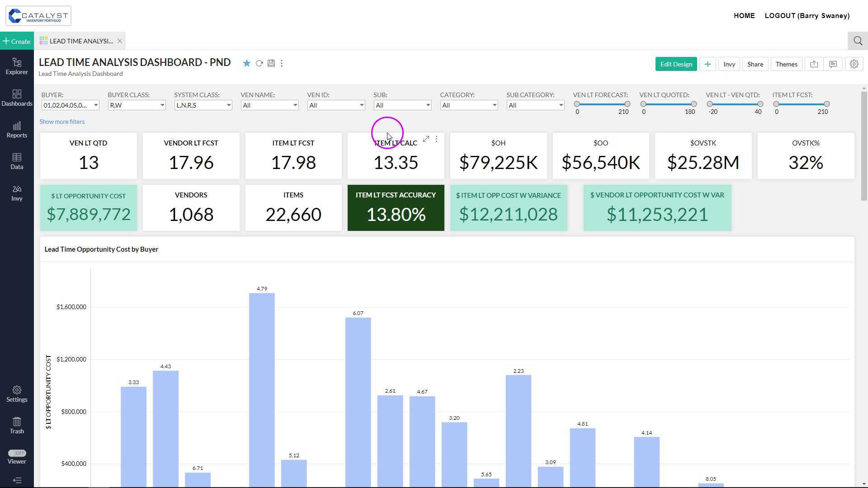The height and width of the screenshot is (488, 868).
Task: Open the search magnifier at top right
Action: point(858,41)
